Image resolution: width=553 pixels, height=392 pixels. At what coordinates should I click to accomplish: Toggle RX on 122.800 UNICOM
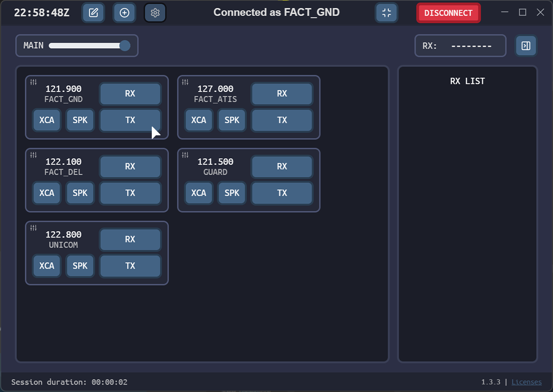coord(130,239)
